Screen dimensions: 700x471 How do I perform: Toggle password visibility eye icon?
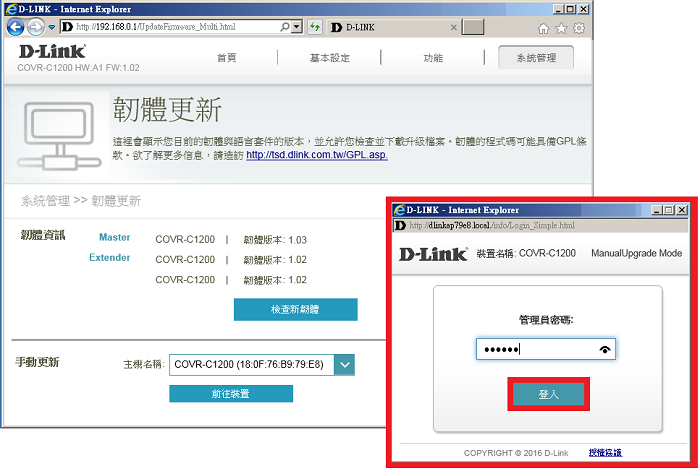pos(604,349)
